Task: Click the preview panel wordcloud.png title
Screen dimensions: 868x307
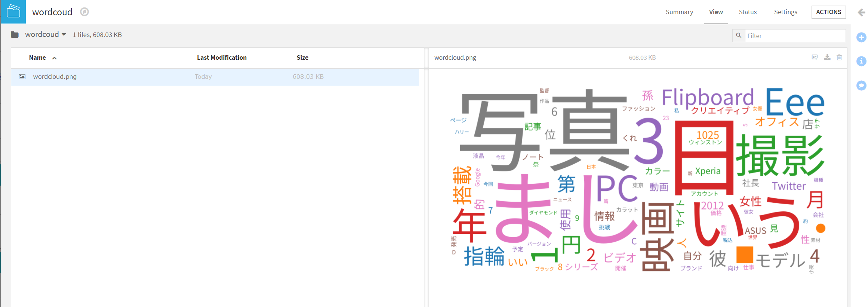Action: (455, 58)
